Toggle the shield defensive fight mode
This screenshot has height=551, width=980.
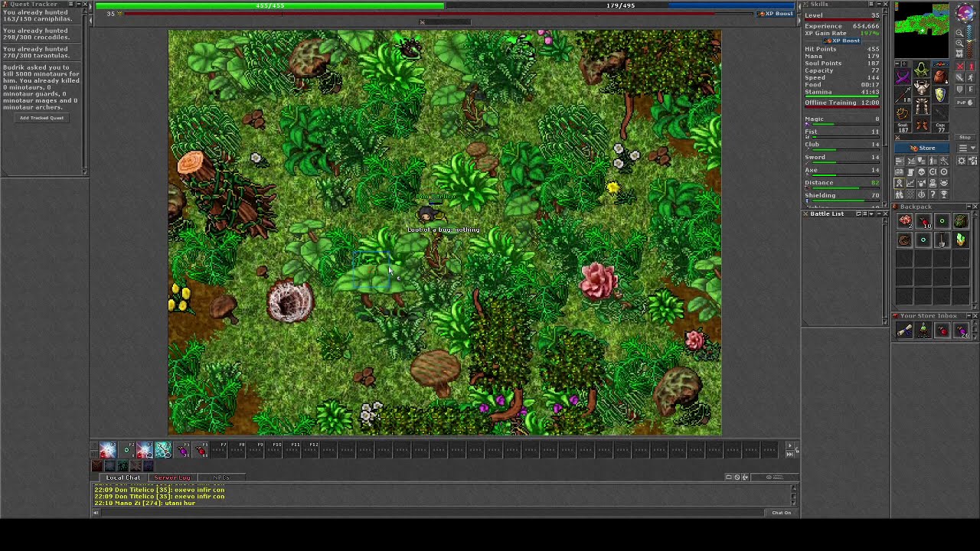959,90
